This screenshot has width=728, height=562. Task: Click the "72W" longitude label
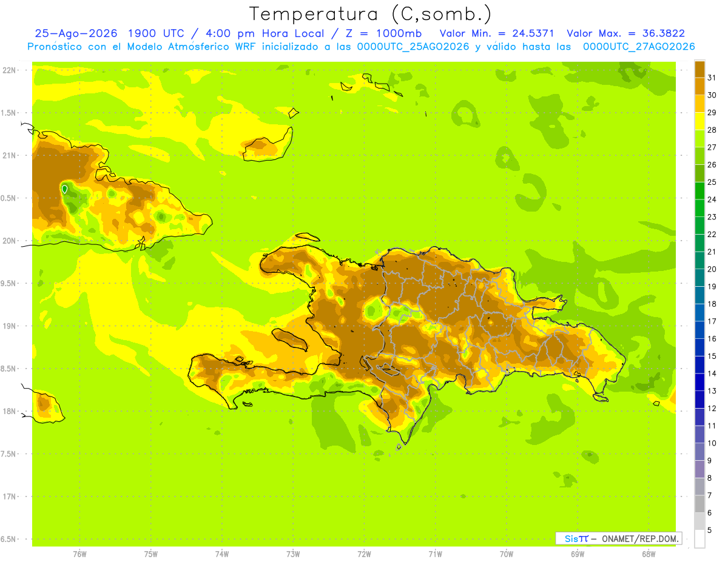364,554
